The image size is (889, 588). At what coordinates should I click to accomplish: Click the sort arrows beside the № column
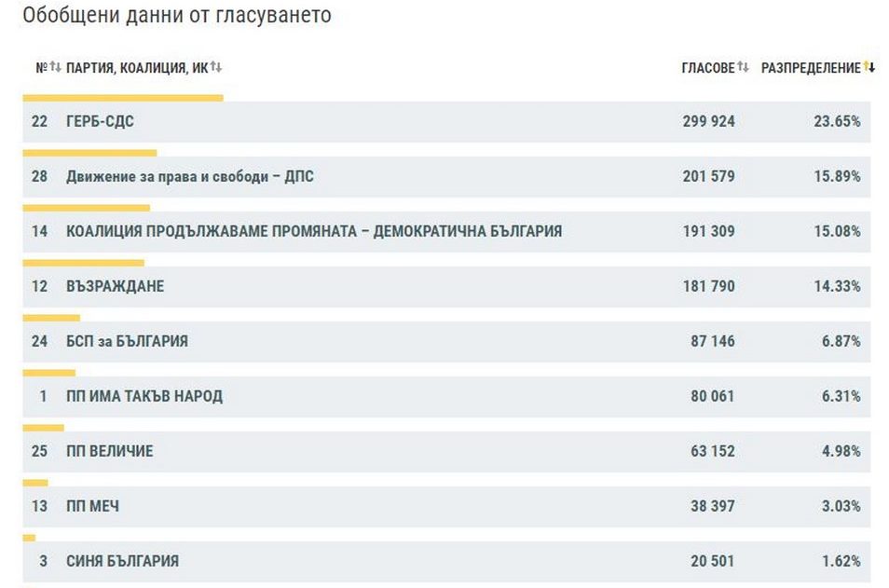[x=55, y=68]
